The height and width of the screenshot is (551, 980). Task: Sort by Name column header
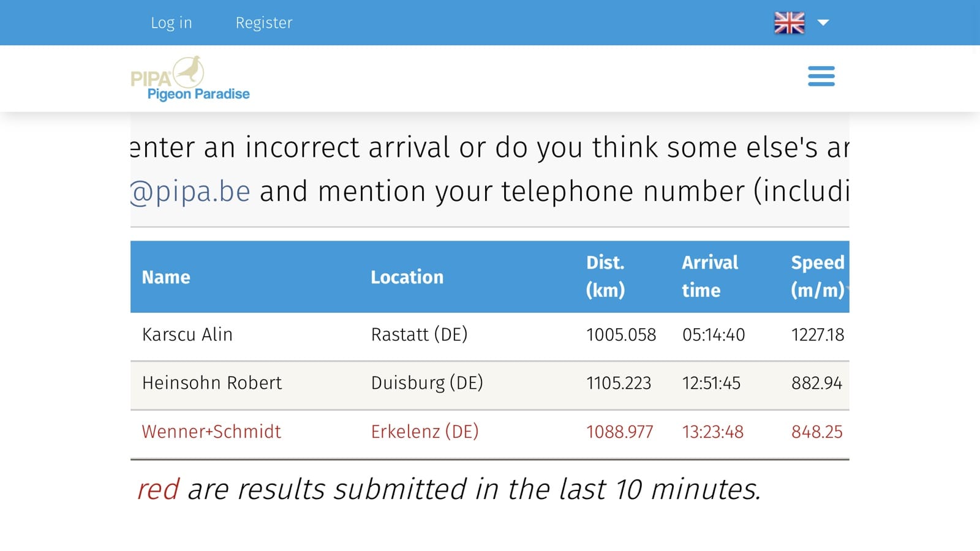(x=166, y=277)
